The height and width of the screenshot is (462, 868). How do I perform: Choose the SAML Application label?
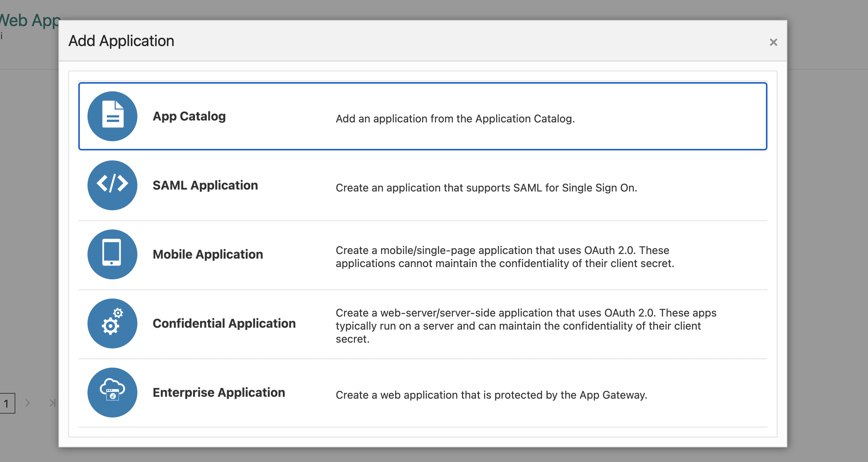(205, 185)
